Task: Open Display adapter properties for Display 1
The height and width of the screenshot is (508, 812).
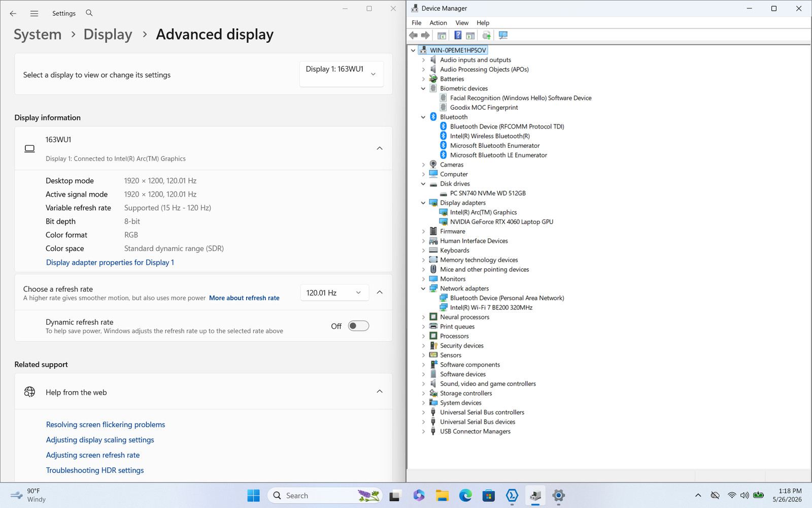Action: click(110, 263)
